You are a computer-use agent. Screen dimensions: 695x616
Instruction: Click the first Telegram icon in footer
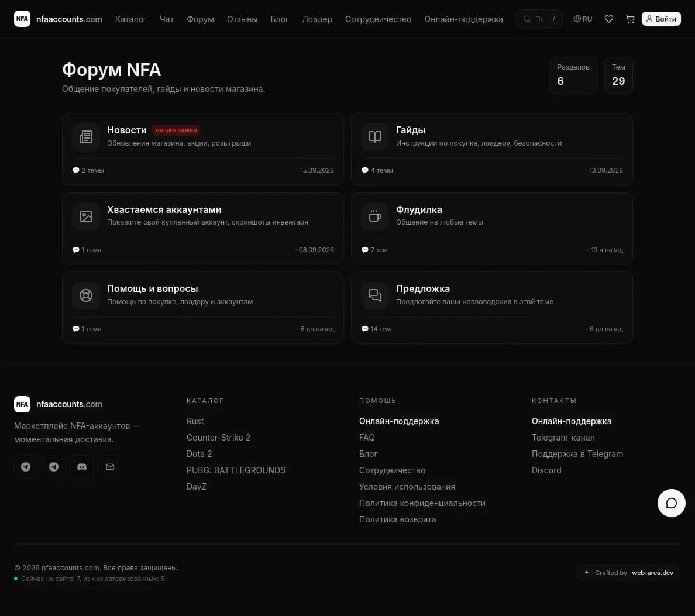[26, 467]
